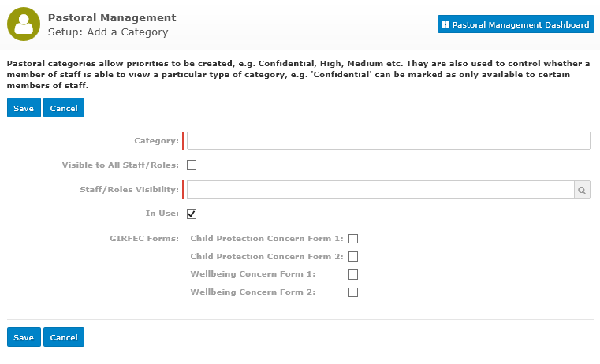Click the top Save button
600x364 pixels.
click(x=24, y=108)
